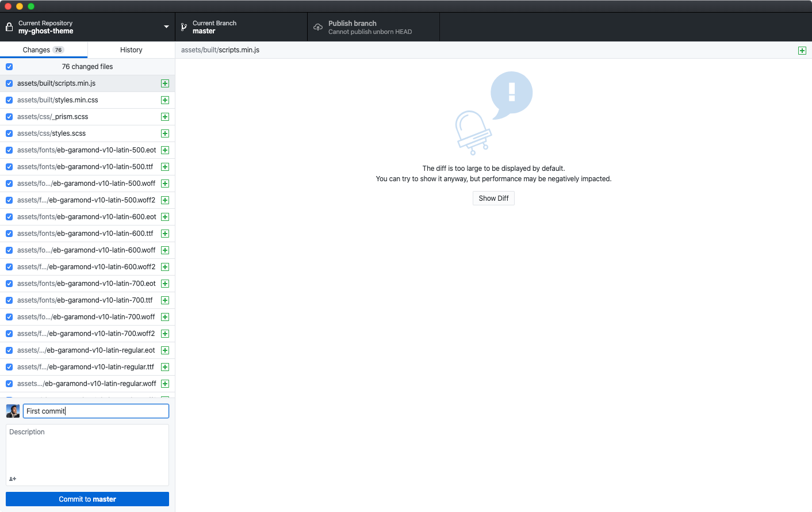Click the Description text area
This screenshot has width=812, height=512.
(x=87, y=455)
